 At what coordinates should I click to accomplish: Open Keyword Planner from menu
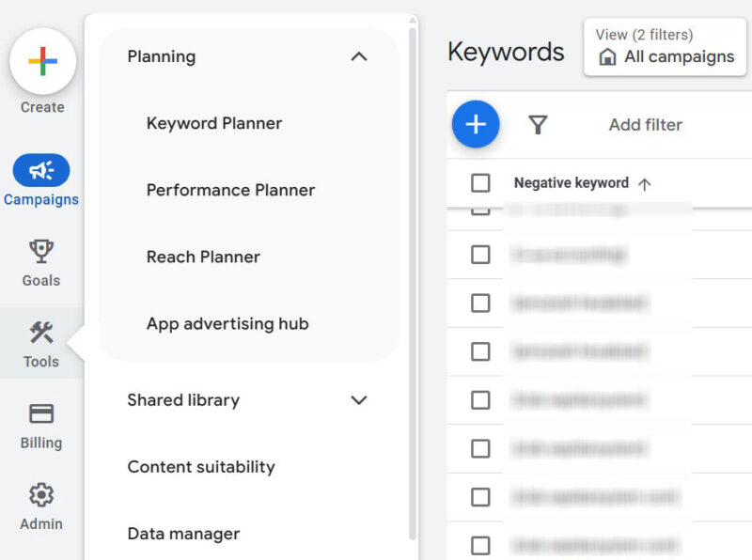coord(214,123)
